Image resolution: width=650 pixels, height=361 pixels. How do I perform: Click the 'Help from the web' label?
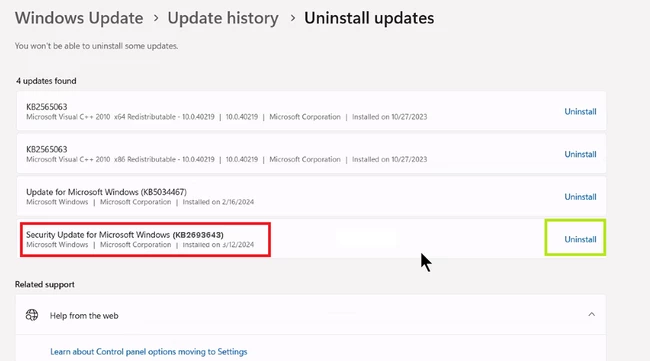pyautogui.click(x=84, y=316)
